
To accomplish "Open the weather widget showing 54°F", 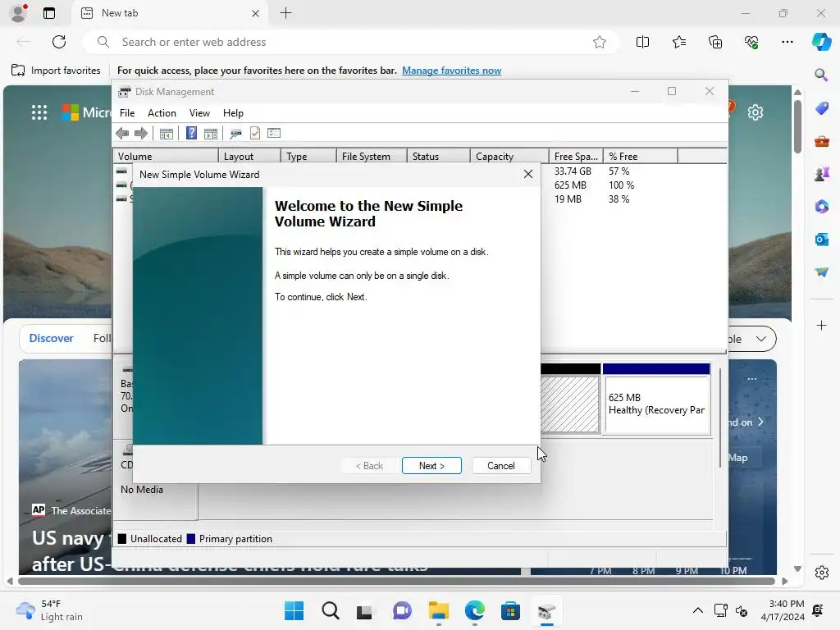I will point(49,610).
